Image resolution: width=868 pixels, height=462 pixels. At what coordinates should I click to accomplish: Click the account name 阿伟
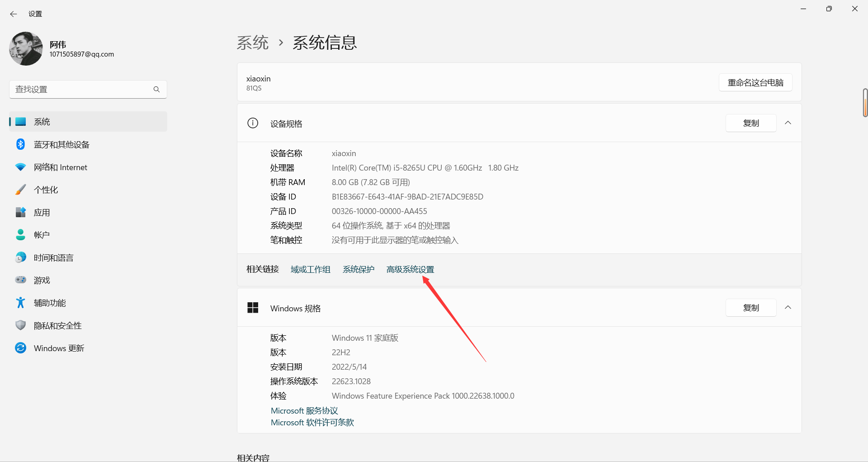click(x=58, y=44)
